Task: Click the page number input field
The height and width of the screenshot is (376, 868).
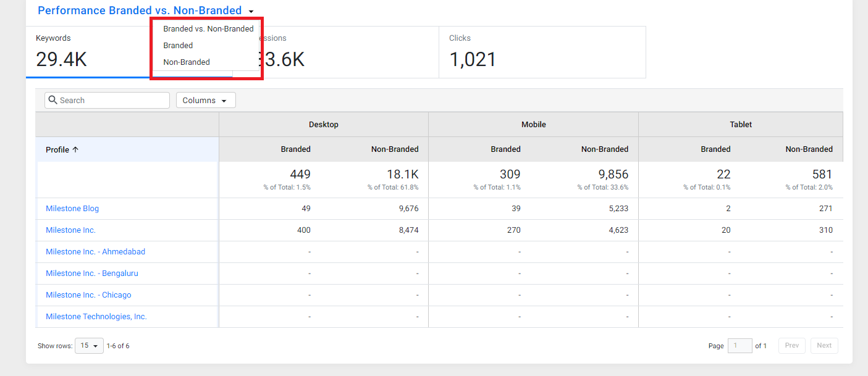Action: tap(739, 346)
